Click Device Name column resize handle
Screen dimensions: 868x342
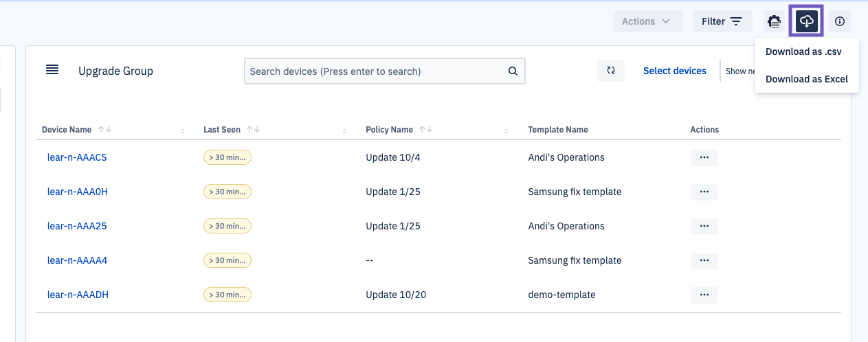coord(183,130)
